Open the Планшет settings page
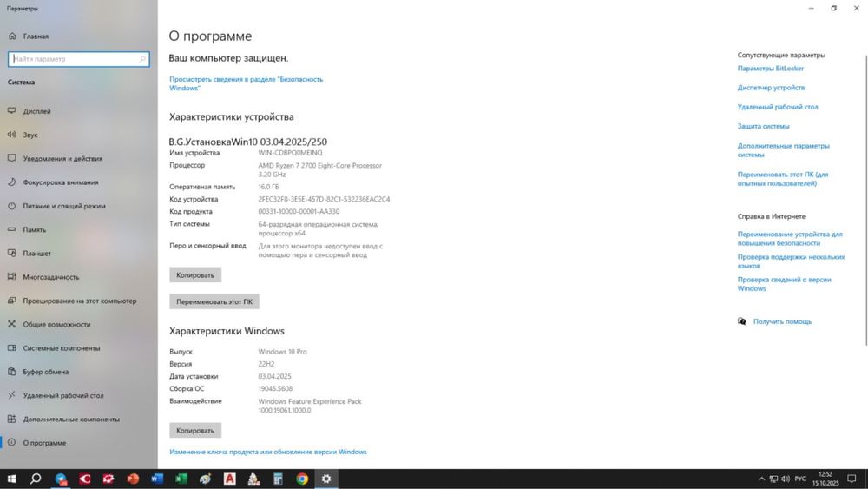This screenshot has height=489, width=868. (36, 253)
